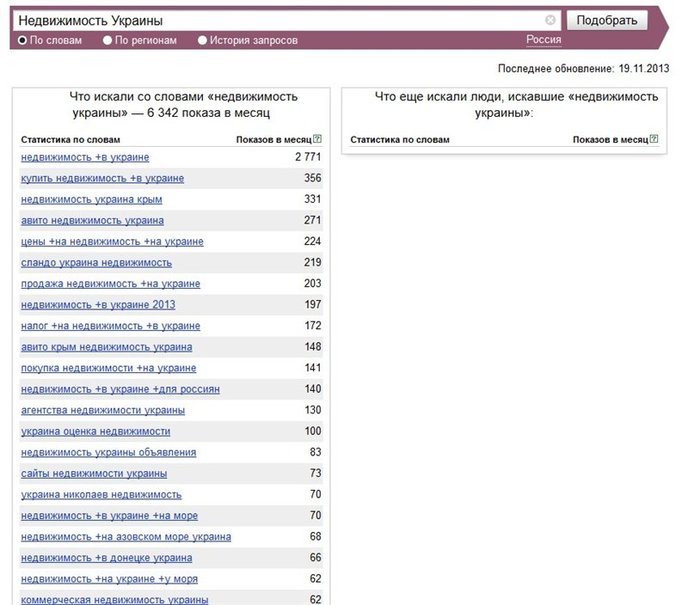
Task: Open 'налог +на недвижимость +в украине' link
Action: [x=110, y=326]
